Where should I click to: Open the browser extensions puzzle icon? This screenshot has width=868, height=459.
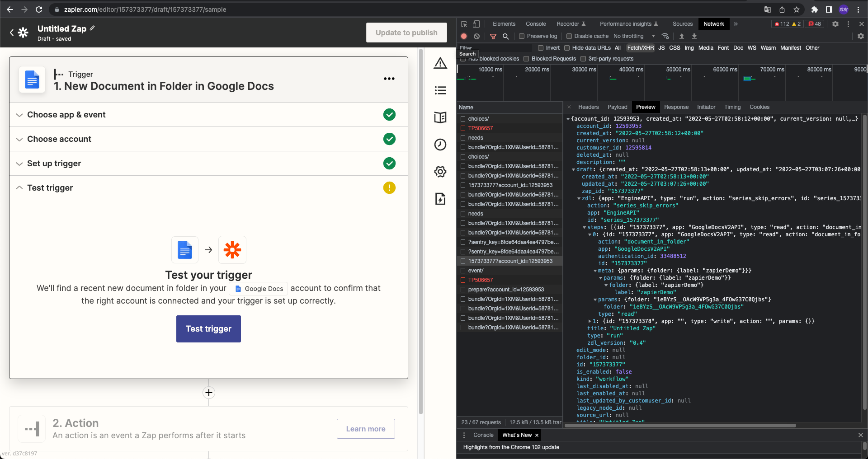tap(815, 9)
